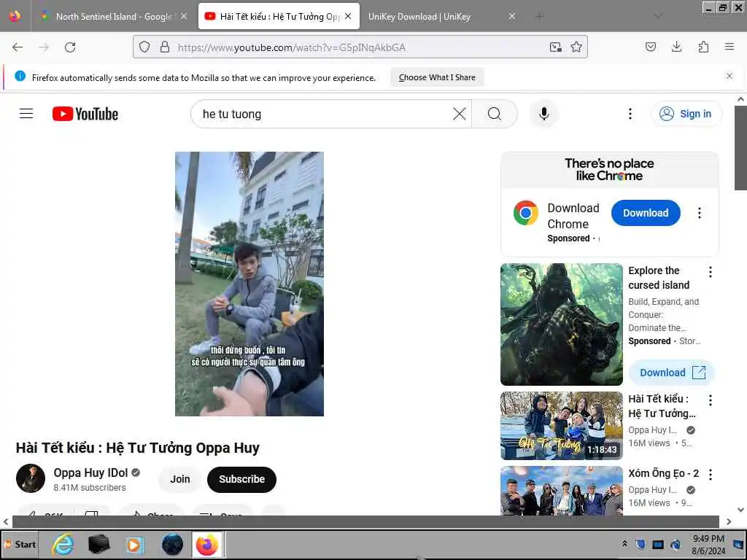This screenshot has width=747, height=560.
Task: Open the Xóm Ông Ẹo - 2 thumbnail
Action: coord(561,491)
